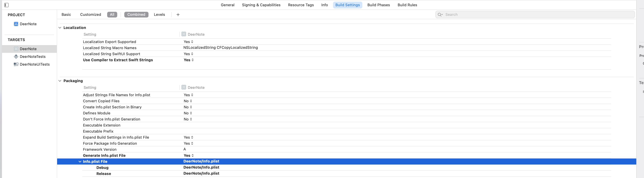
Task: Open Defines Module No dropdown
Action: click(x=188, y=113)
